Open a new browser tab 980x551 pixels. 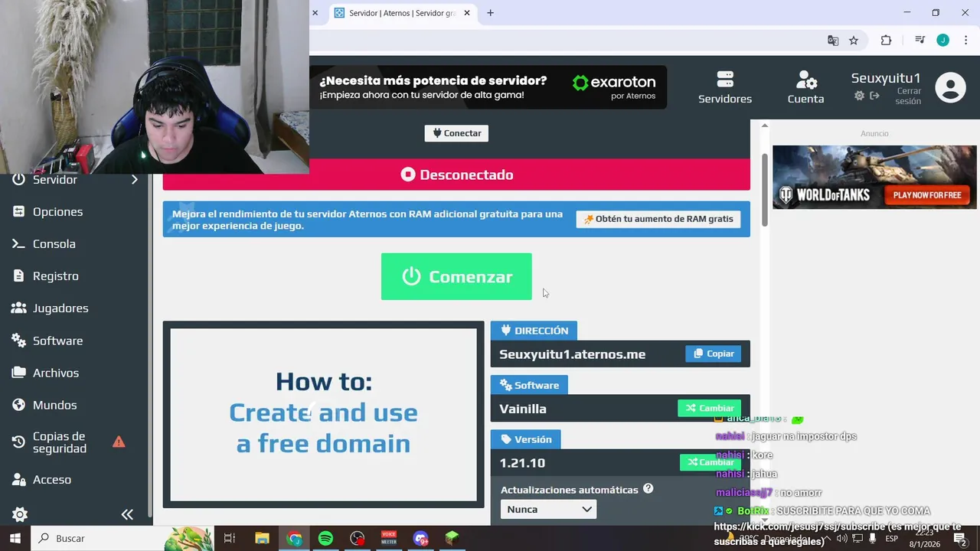coord(490,13)
